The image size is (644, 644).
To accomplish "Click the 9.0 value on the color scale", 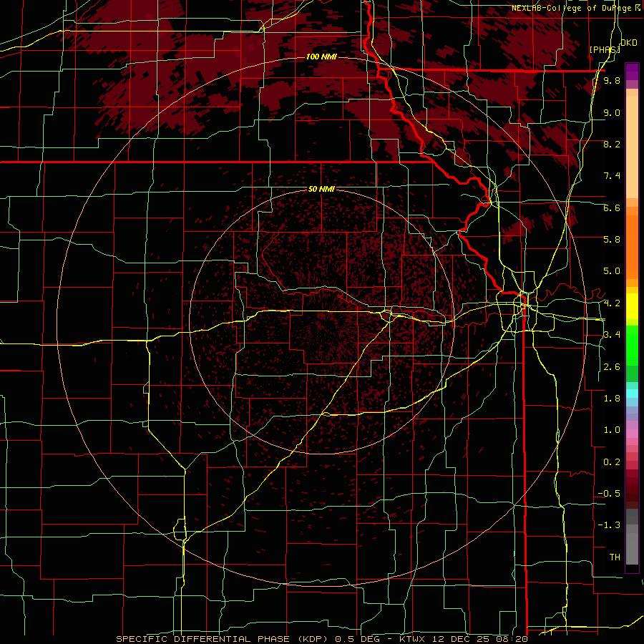I will coord(612,113).
